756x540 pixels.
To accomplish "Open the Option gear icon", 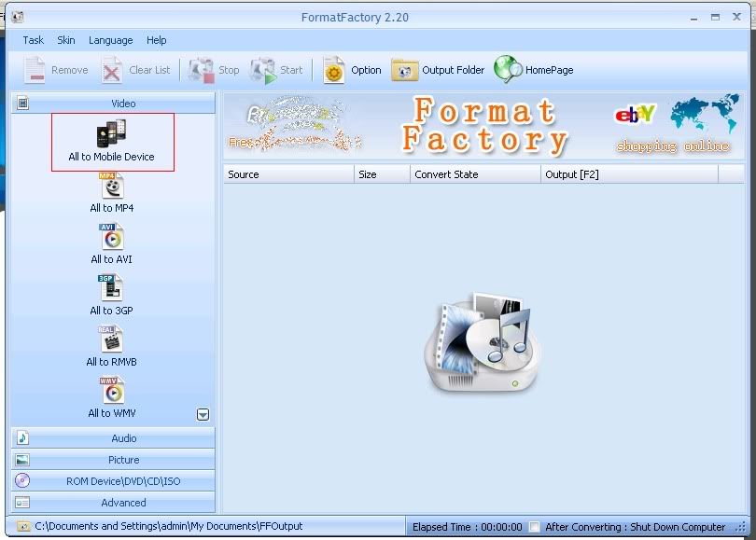I will point(333,70).
